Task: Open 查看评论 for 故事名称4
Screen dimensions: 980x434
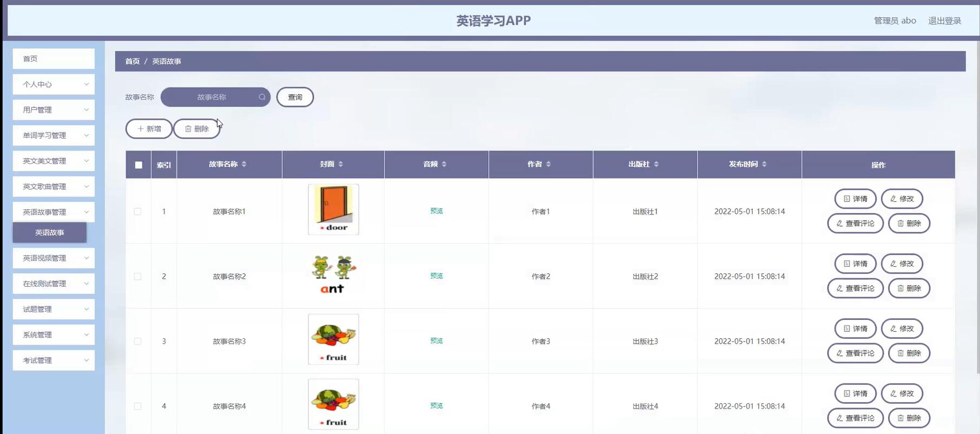Action: 856,418
